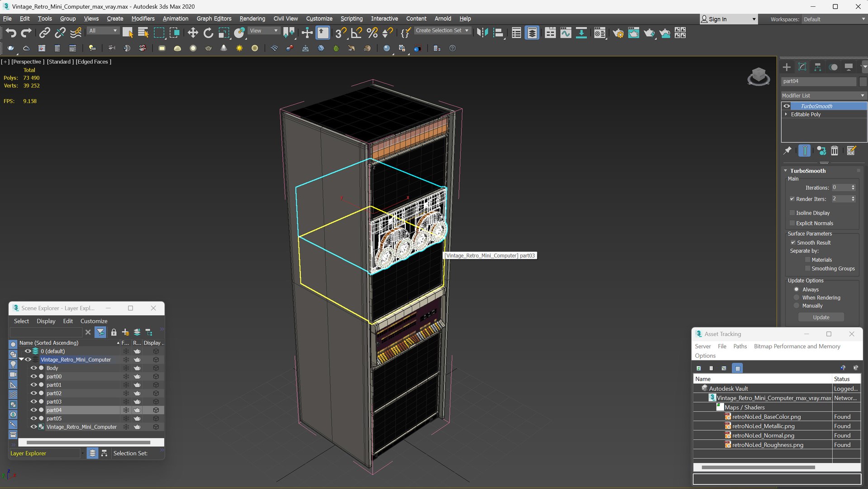Collapse the Vintage_Retro_Mini_Computer layer tree

tap(21, 360)
